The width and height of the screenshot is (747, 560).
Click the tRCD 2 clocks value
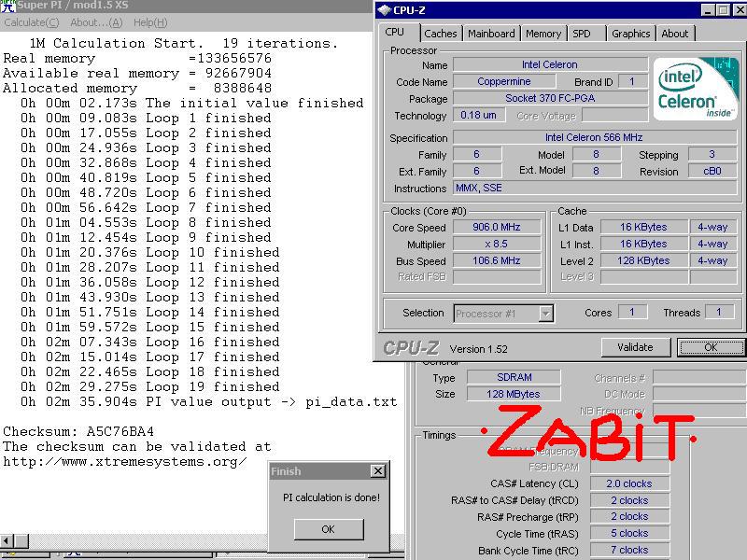point(629,500)
